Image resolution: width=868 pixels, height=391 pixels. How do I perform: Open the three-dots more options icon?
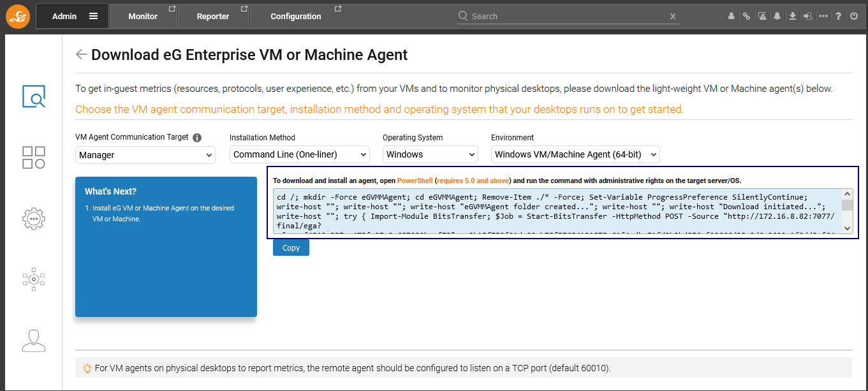tap(823, 16)
